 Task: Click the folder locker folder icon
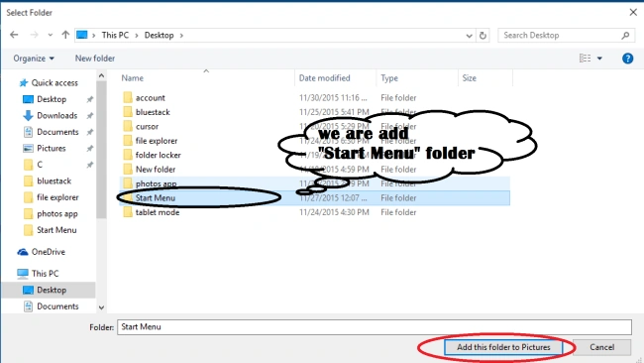(x=128, y=155)
